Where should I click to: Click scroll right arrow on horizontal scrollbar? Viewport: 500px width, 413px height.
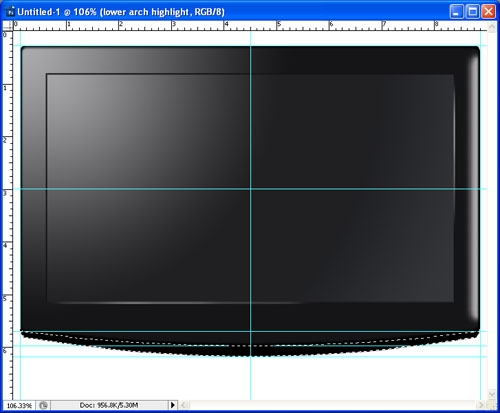click(480, 405)
